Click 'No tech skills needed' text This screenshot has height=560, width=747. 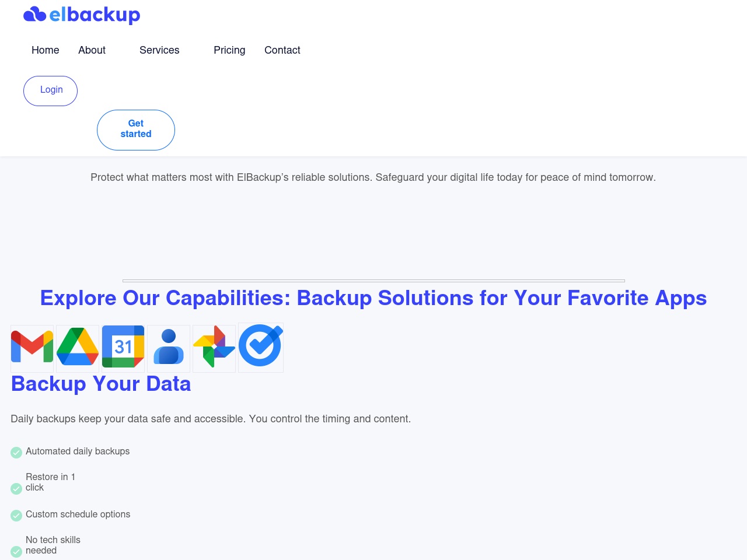53,545
